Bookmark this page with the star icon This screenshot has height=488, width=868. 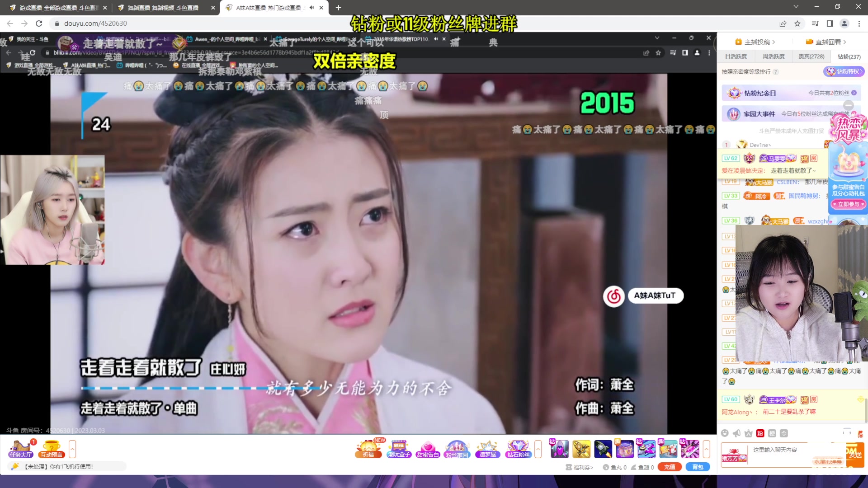click(797, 23)
